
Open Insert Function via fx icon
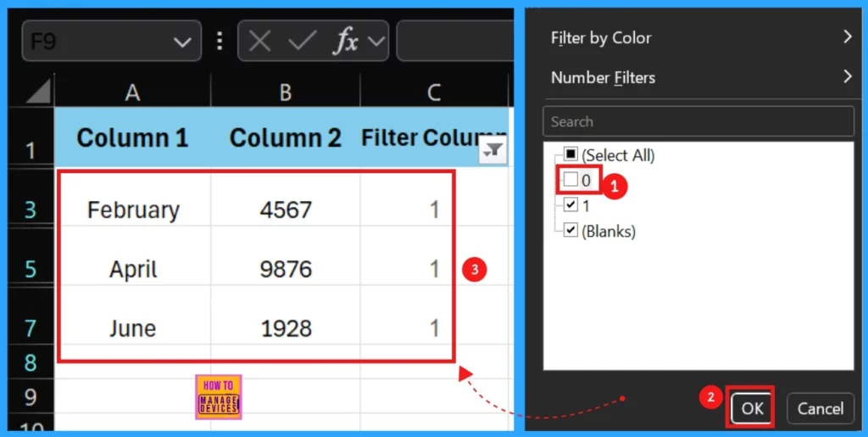(346, 42)
